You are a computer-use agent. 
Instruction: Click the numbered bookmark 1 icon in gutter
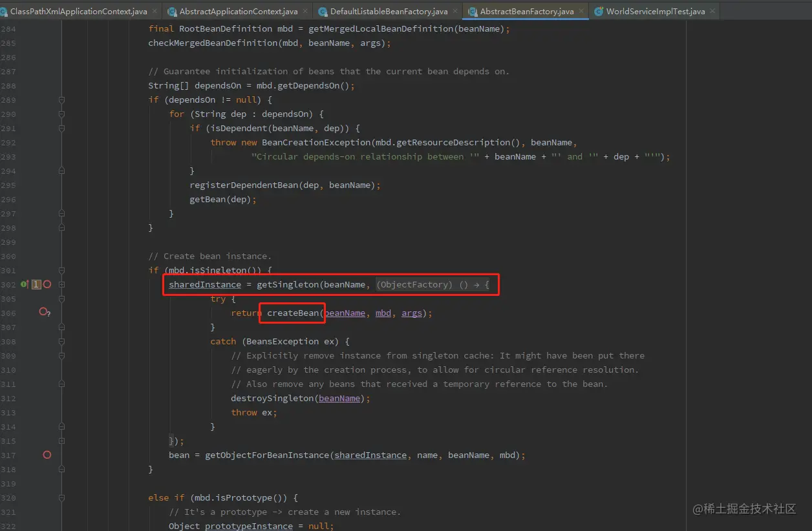[36, 284]
